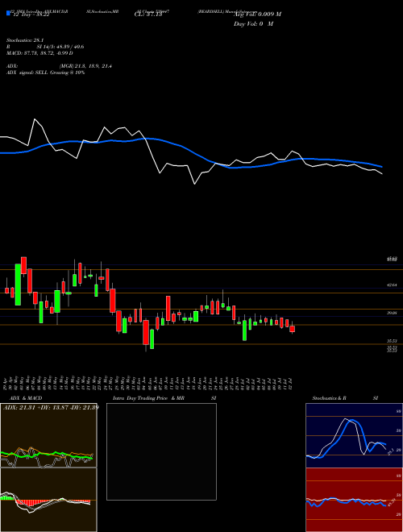Click the last red candlestick on the chart
The width and height of the screenshot is (403, 532).
coord(292,329)
